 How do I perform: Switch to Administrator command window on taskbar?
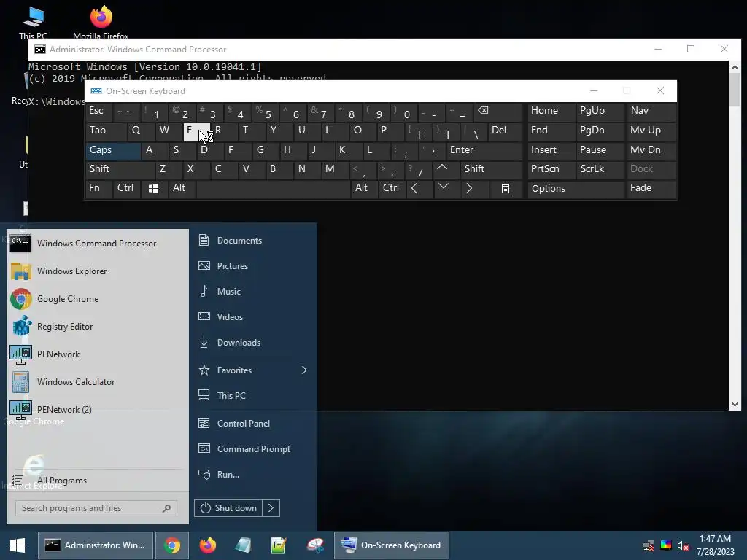(96, 545)
